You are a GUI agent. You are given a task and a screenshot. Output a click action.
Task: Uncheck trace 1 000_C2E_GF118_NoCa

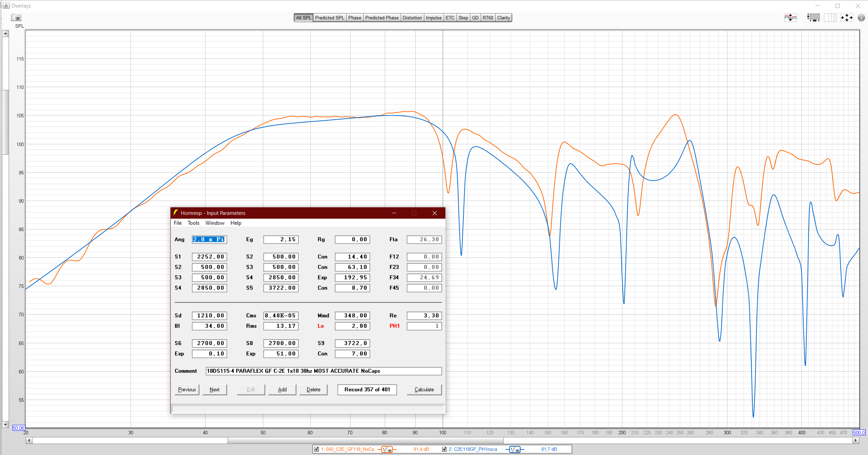pos(316,449)
